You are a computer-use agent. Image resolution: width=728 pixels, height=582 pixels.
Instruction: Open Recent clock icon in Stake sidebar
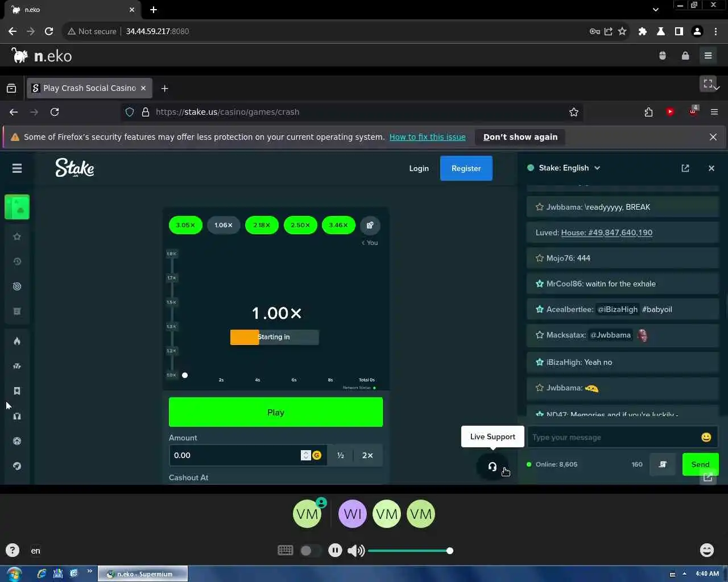17,261
